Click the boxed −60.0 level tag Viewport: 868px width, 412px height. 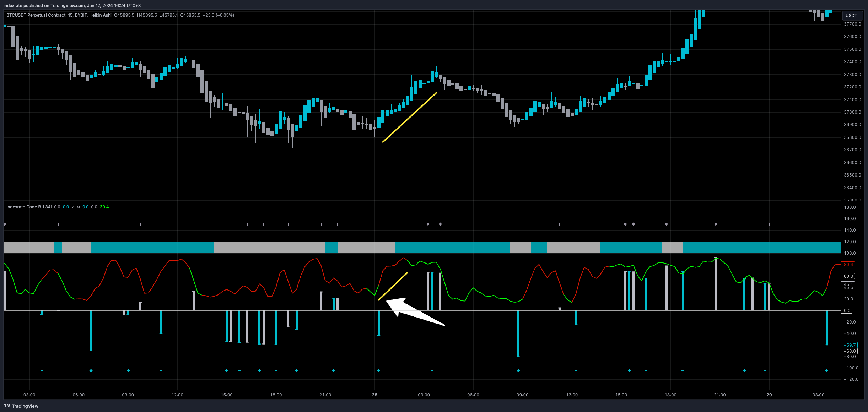tap(850, 351)
